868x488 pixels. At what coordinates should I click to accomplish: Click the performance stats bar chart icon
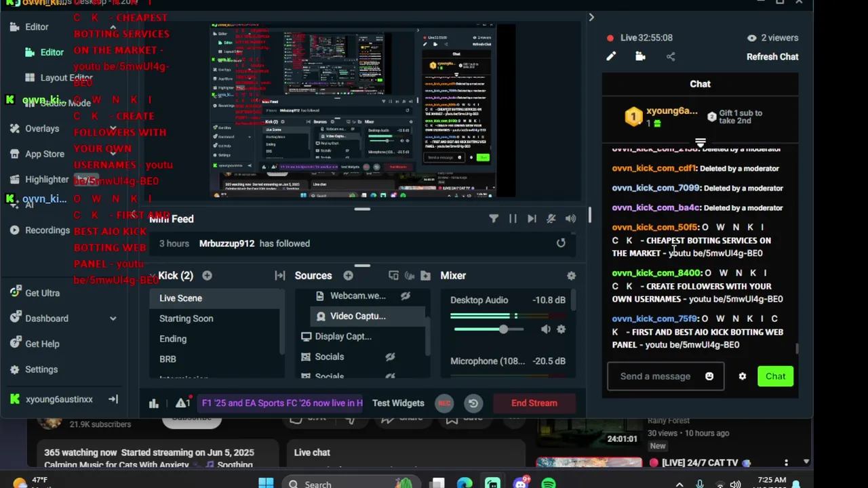click(x=154, y=403)
